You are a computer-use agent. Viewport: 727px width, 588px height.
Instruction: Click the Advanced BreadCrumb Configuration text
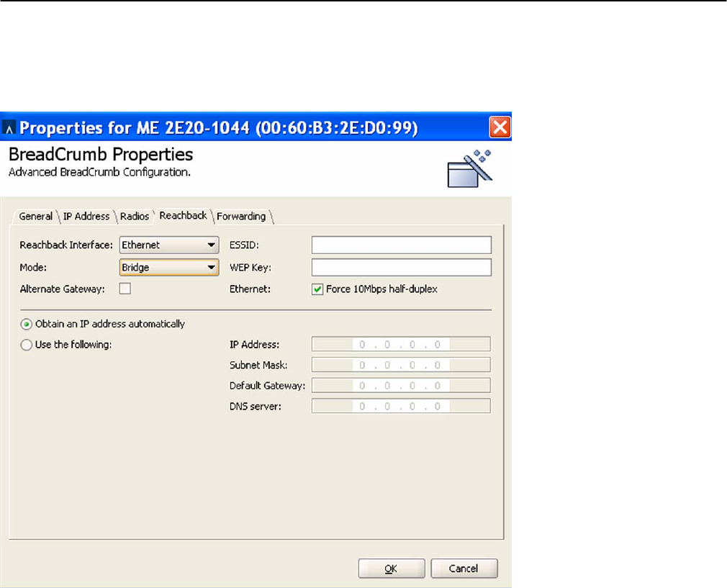pyautogui.click(x=99, y=172)
